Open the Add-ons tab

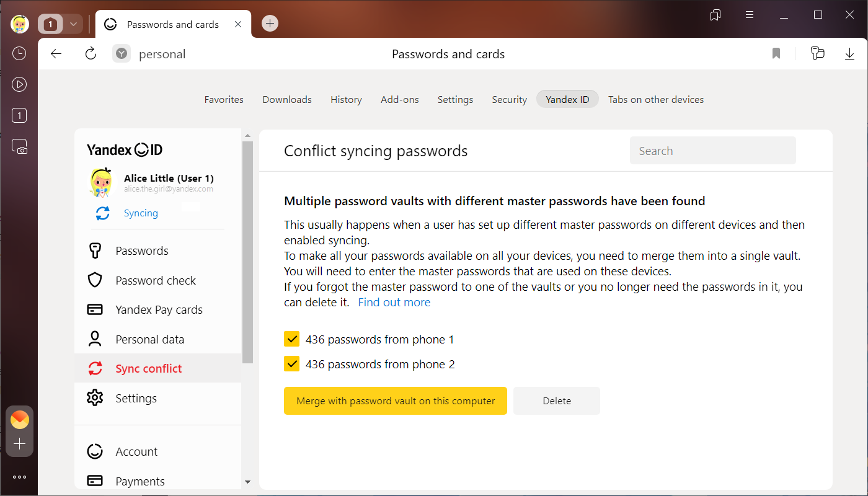tap(399, 99)
